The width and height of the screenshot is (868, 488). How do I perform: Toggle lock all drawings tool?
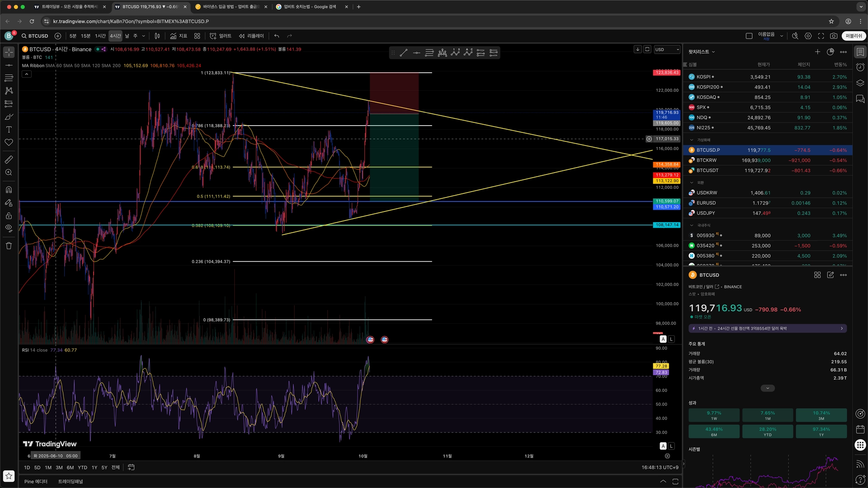pyautogui.click(x=9, y=216)
